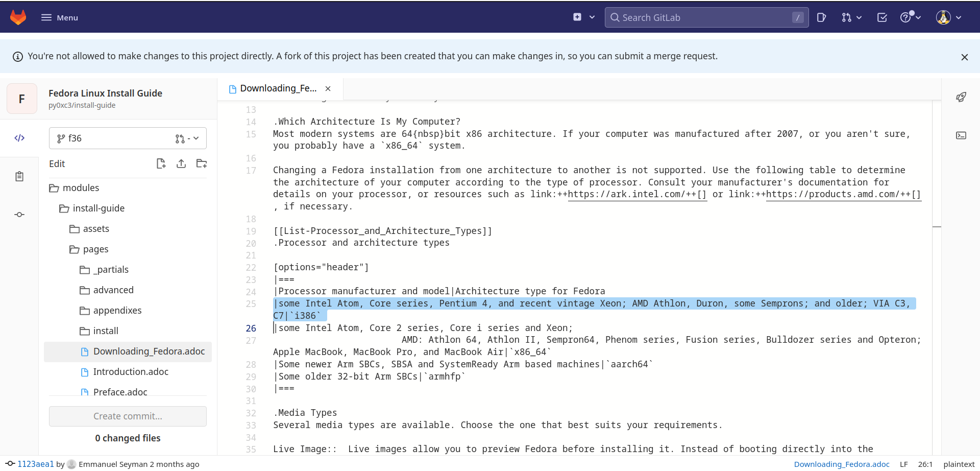Screen dimensions: 980x471
Task: Focus the Search GitLab field
Action: tap(706, 17)
